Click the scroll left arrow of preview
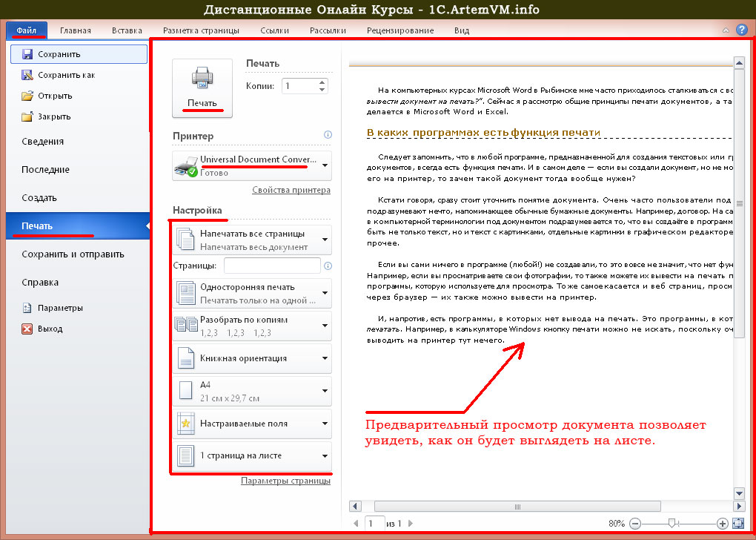The width and height of the screenshot is (756, 540). pos(355,507)
